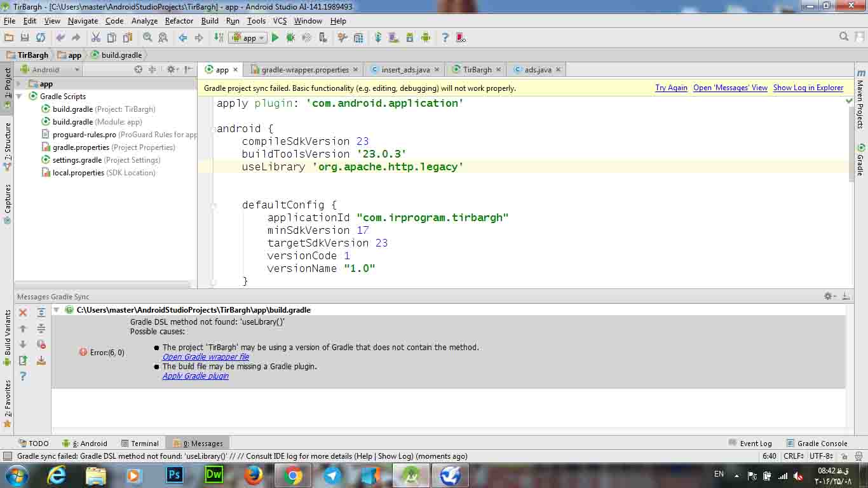Click the Open file toolbar icon
Screen dimensions: 868x488
click(9, 37)
